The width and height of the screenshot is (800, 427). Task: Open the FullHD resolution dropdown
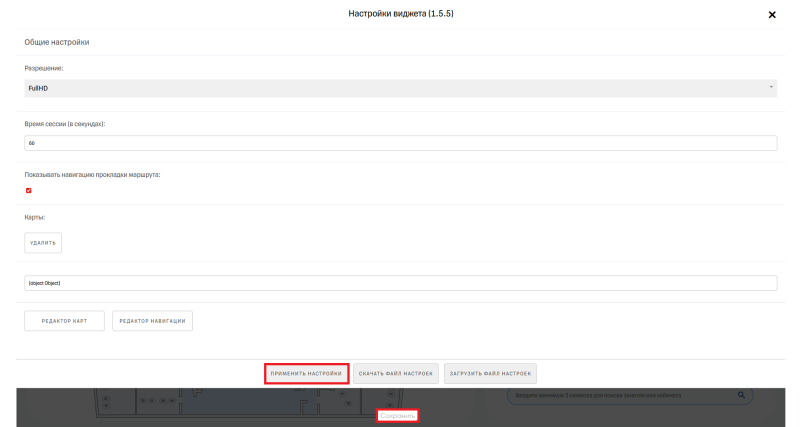click(x=400, y=88)
